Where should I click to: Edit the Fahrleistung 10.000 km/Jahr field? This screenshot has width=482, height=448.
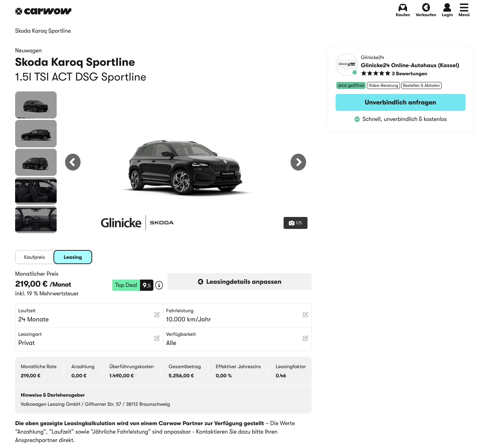(x=305, y=315)
